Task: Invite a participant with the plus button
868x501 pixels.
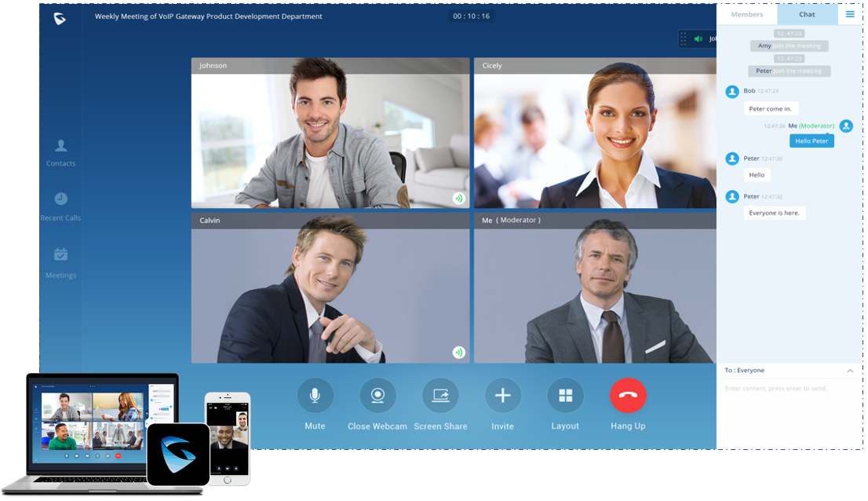Action: click(502, 396)
